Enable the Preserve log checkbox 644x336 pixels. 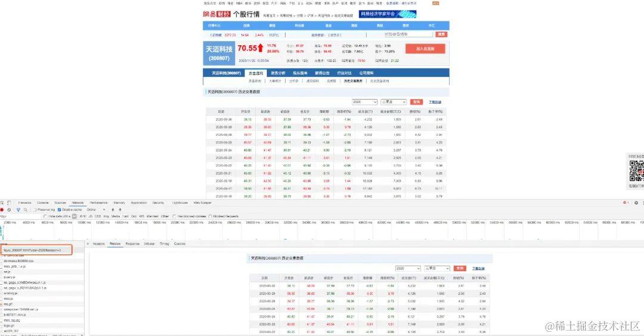(35, 210)
